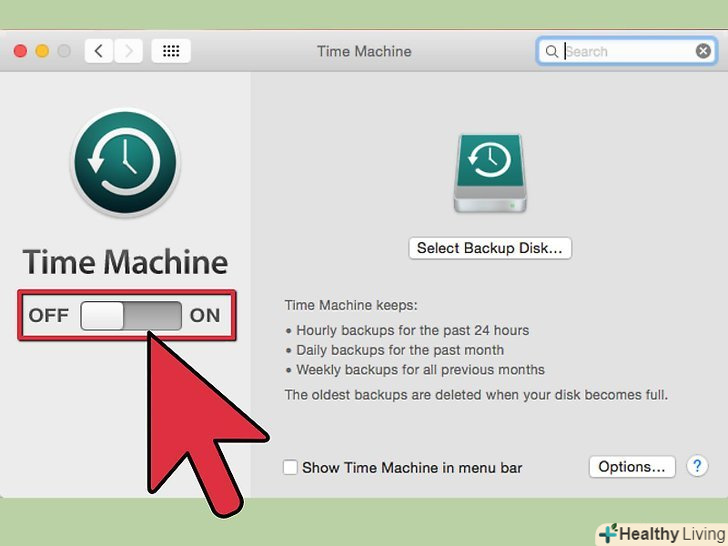
Task: Click the ON label of the switch
Action: [x=205, y=316]
